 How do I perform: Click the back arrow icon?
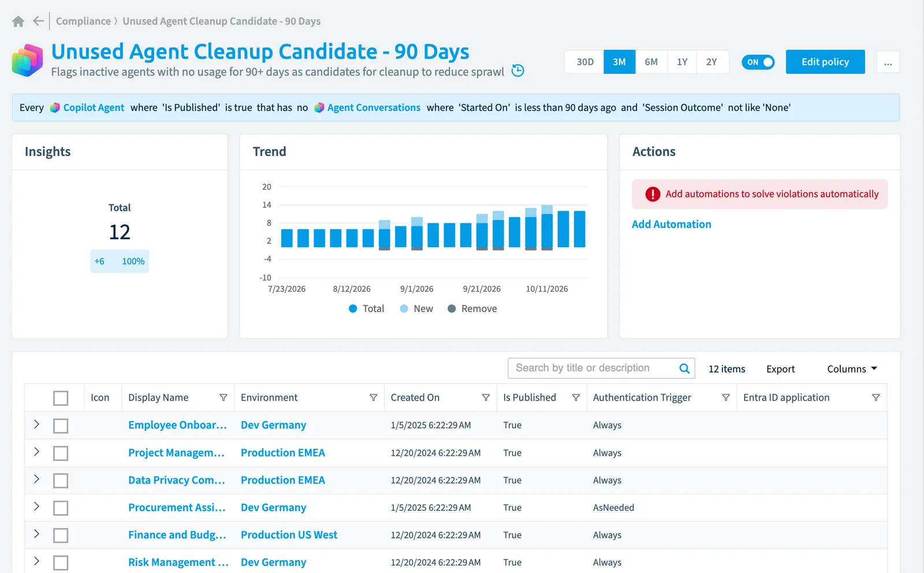click(x=38, y=21)
